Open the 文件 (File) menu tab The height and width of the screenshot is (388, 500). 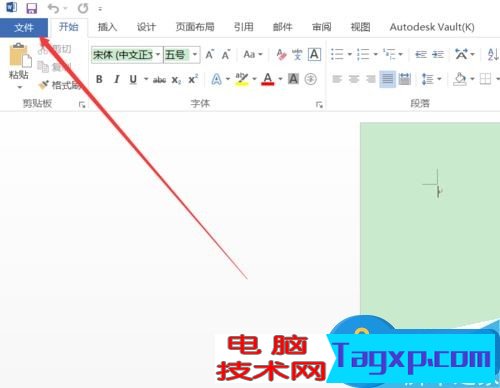[24, 27]
